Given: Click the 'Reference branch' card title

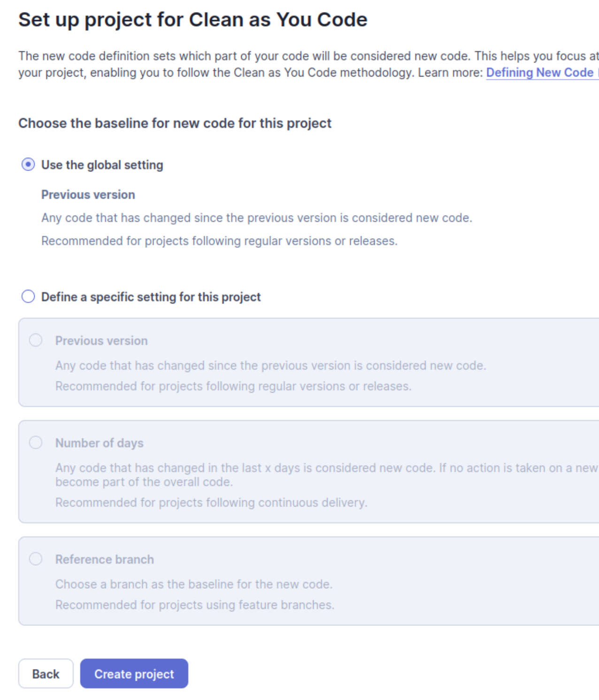Looking at the screenshot, I should [105, 559].
